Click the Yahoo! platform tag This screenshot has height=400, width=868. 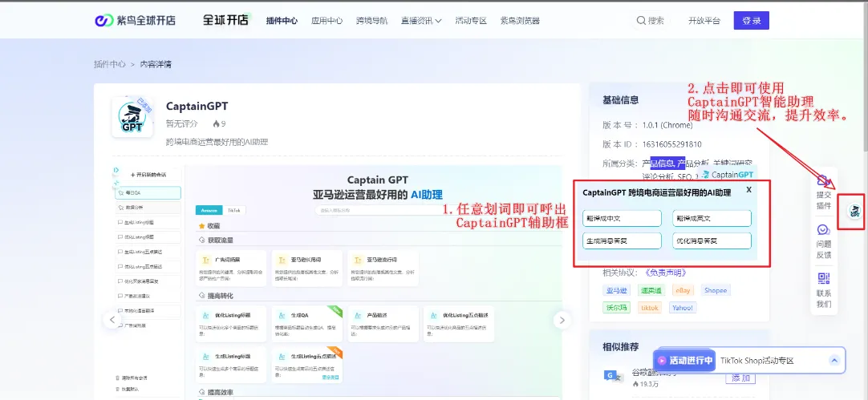coord(683,308)
